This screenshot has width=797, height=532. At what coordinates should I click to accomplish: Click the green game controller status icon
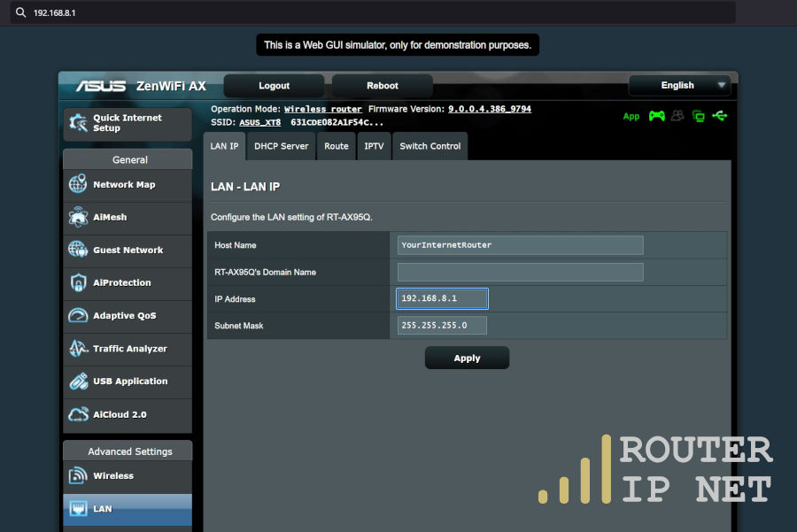coord(657,116)
